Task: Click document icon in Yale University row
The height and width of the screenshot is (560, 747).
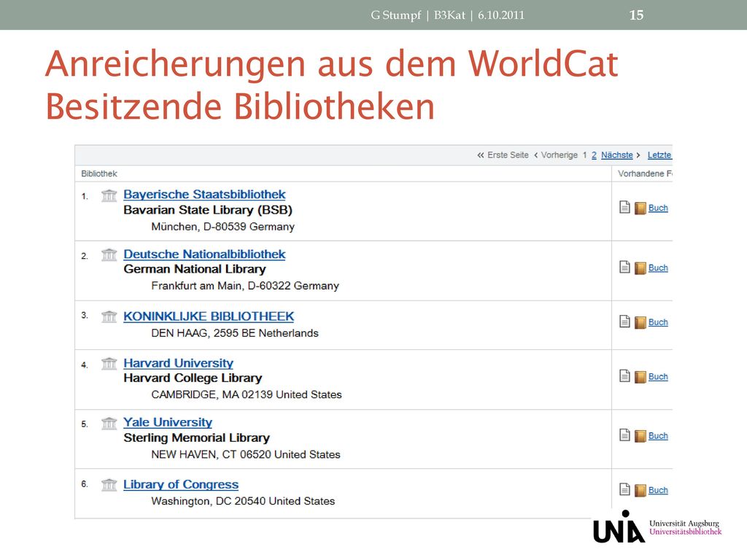Action: 624,435
